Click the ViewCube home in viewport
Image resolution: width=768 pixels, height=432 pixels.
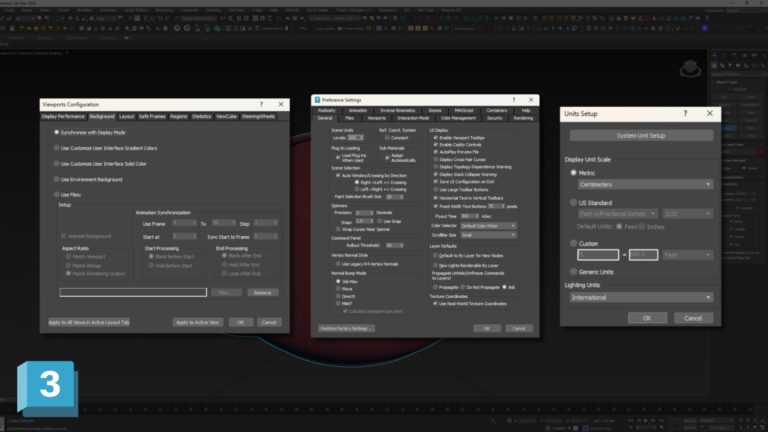tap(690, 69)
